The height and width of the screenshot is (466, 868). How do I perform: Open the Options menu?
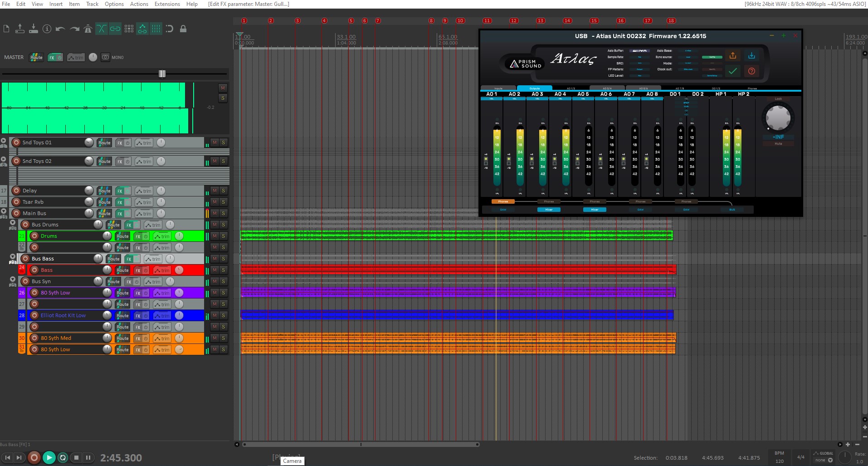(x=114, y=4)
